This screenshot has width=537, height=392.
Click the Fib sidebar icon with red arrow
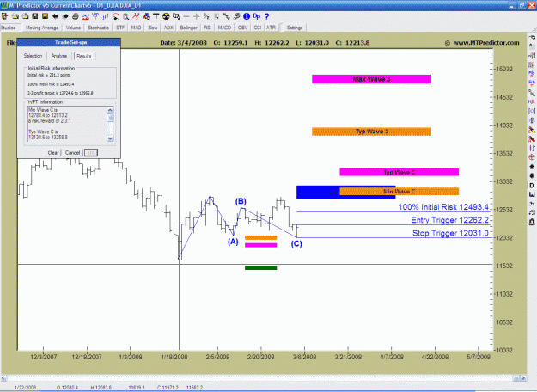pyautogui.click(x=532, y=83)
